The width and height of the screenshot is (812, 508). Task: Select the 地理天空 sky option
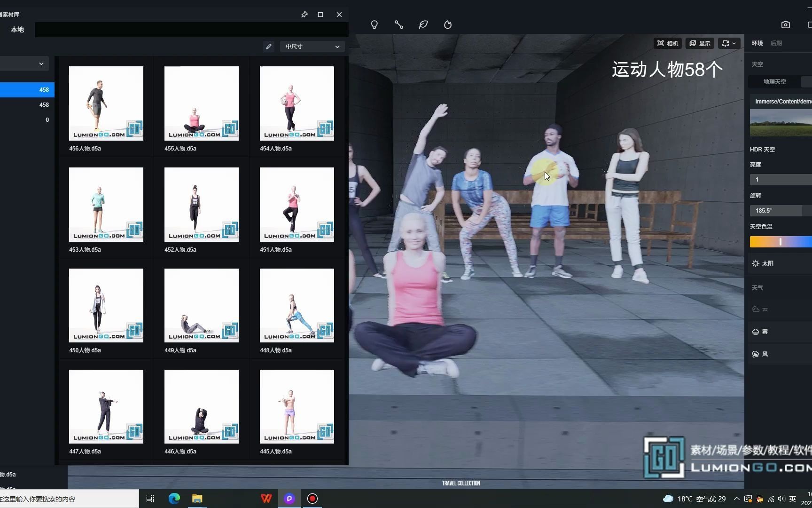[x=774, y=82]
